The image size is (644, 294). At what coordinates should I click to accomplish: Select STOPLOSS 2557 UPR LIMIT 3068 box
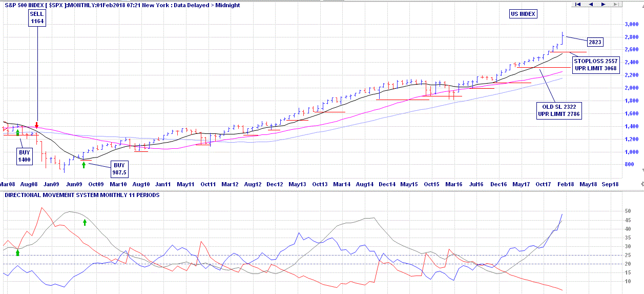596,65
